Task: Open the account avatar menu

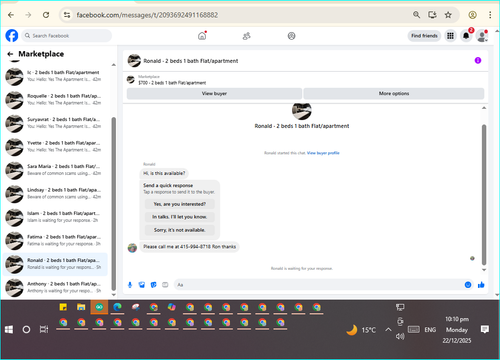Action: [x=482, y=36]
